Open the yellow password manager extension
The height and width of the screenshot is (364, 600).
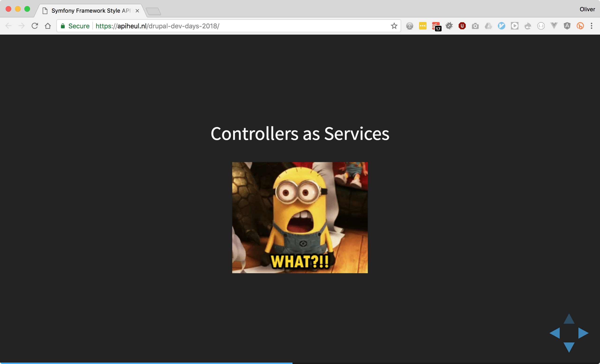click(x=423, y=26)
